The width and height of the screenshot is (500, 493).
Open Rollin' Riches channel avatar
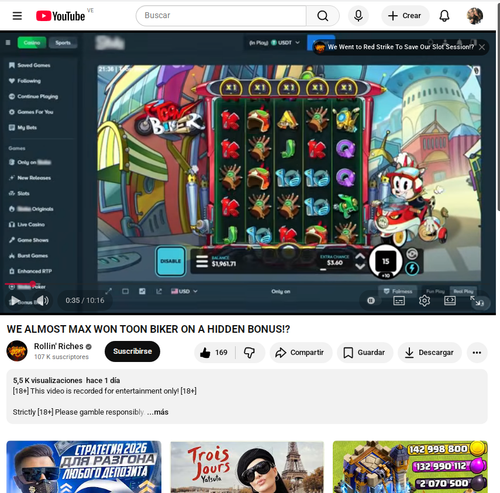(17, 351)
